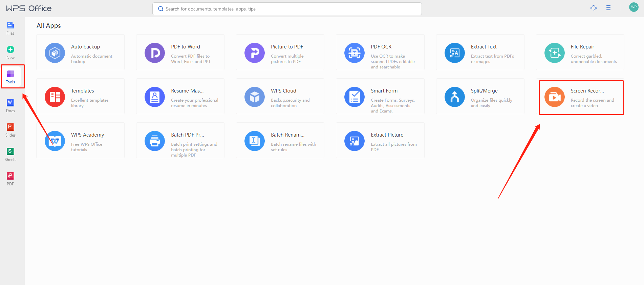Image resolution: width=644 pixels, height=285 pixels.
Task: Click the File Repair app icon
Action: (x=555, y=53)
